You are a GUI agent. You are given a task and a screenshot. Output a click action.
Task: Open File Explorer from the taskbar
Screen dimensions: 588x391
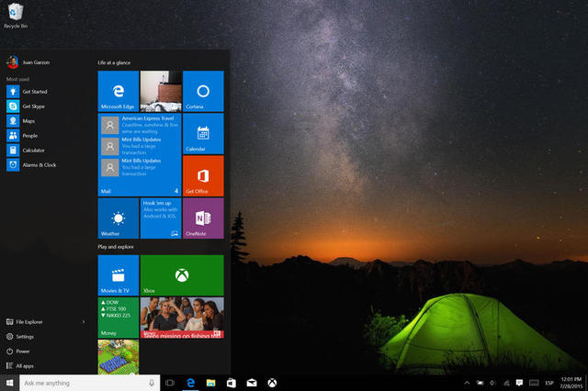coord(210,383)
